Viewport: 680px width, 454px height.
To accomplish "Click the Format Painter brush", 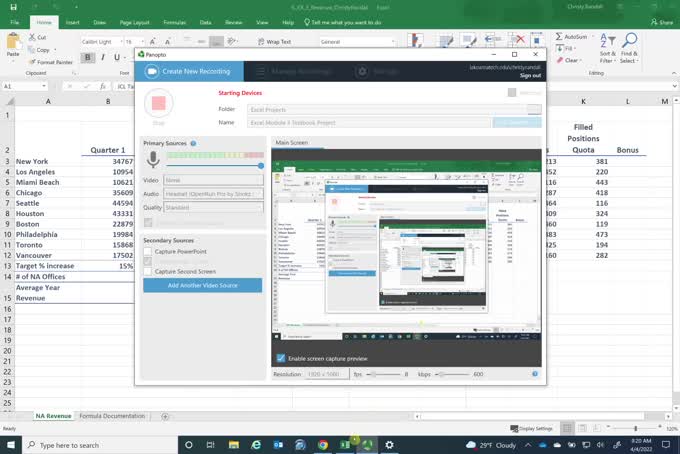I will tap(32, 62).
